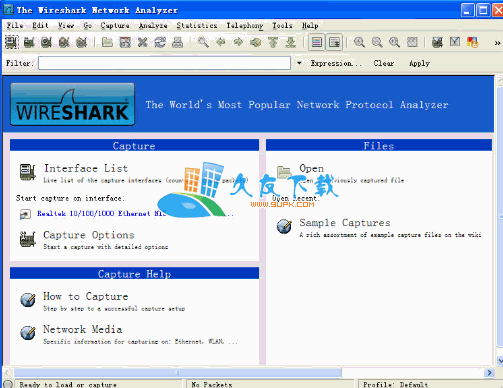Image resolution: width=503 pixels, height=388 pixels.
Task: Open the Help menu
Action: 310,25
